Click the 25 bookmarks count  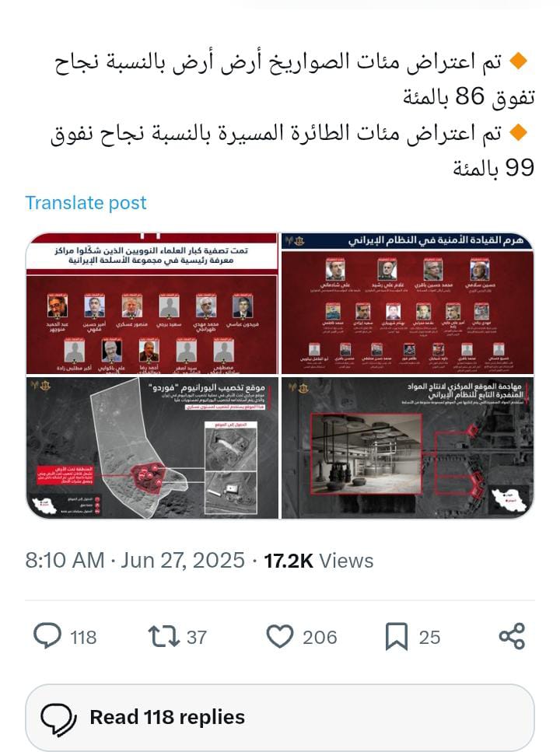tap(429, 638)
